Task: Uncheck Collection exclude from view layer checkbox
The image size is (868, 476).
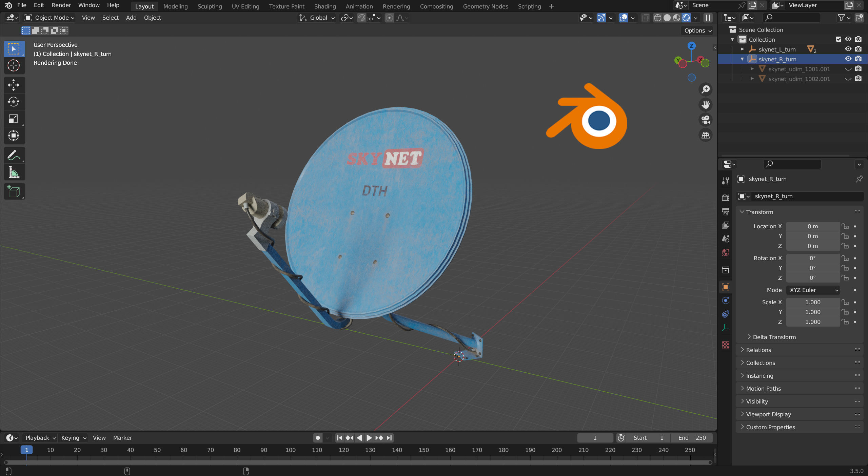Action: tap(839, 39)
